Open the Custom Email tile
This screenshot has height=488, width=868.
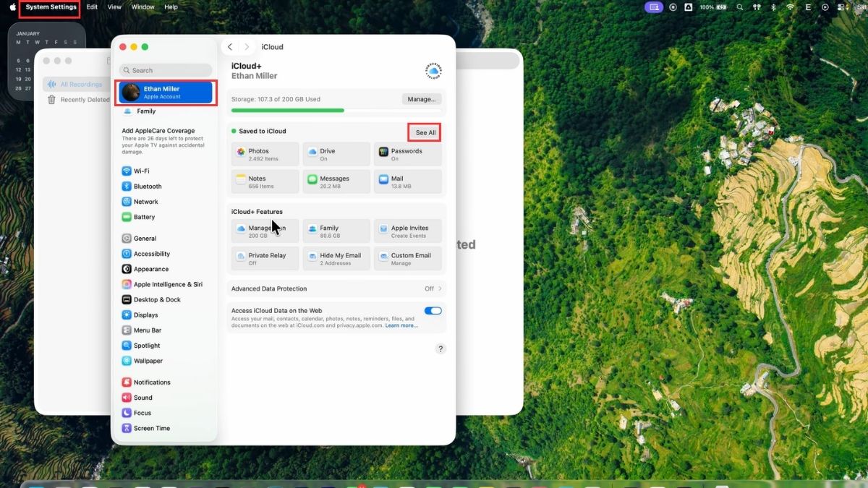coord(408,258)
